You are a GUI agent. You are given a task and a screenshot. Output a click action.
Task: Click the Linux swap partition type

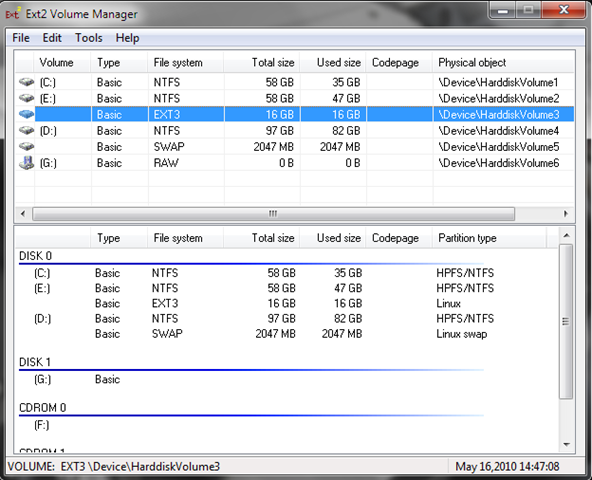[x=462, y=334]
